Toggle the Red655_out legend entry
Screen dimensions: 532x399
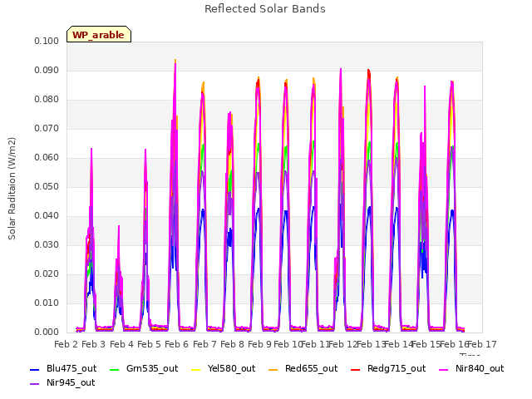click(303, 368)
